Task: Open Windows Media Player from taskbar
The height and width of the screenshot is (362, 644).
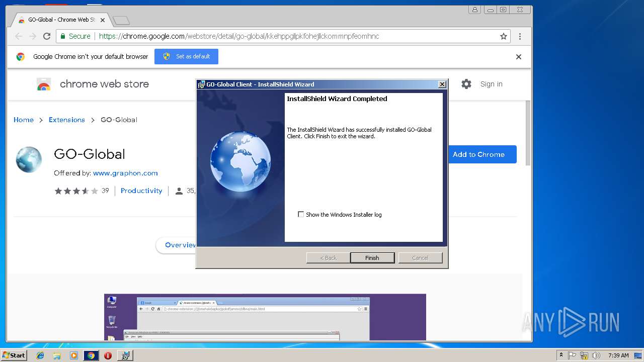Action: tap(74, 355)
